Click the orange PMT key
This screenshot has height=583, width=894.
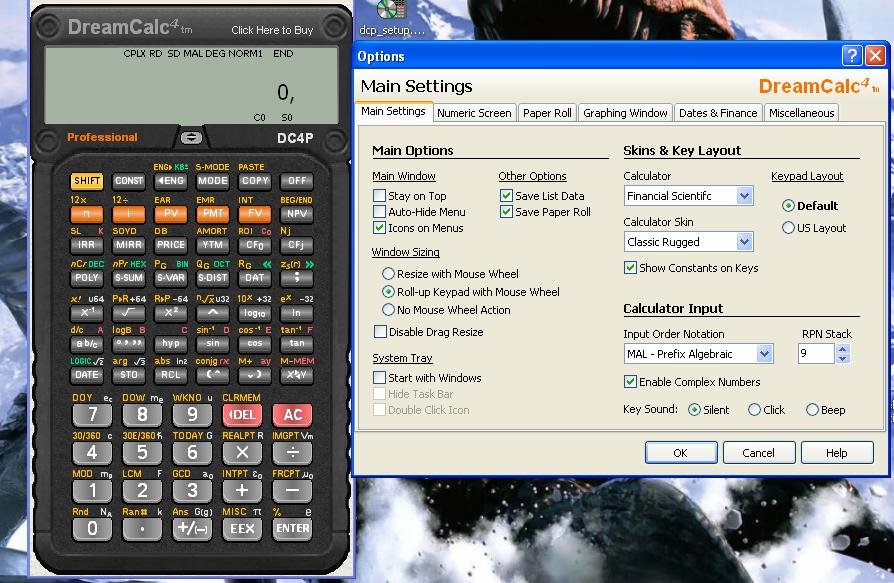pyautogui.click(x=213, y=214)
